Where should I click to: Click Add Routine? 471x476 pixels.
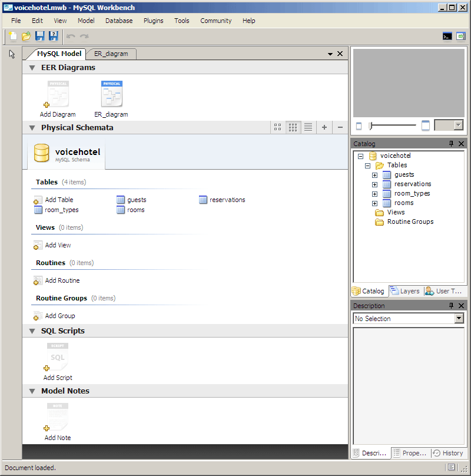(x=57, y=280)
